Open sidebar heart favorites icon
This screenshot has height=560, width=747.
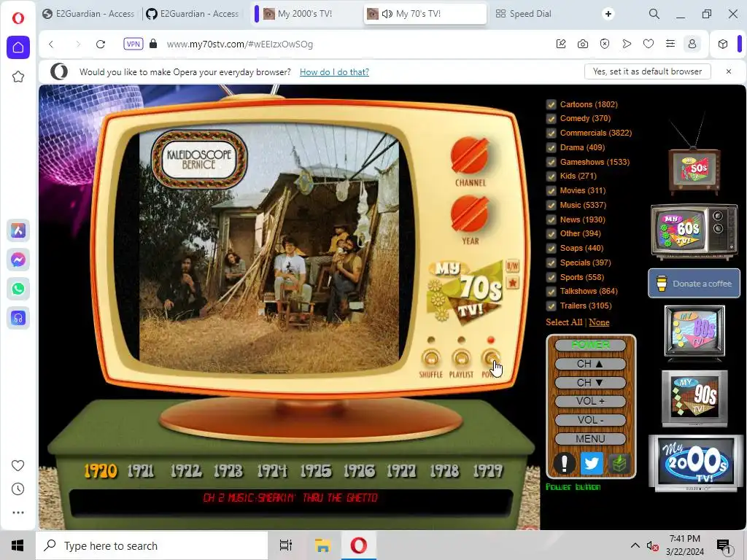click(18, 465)
